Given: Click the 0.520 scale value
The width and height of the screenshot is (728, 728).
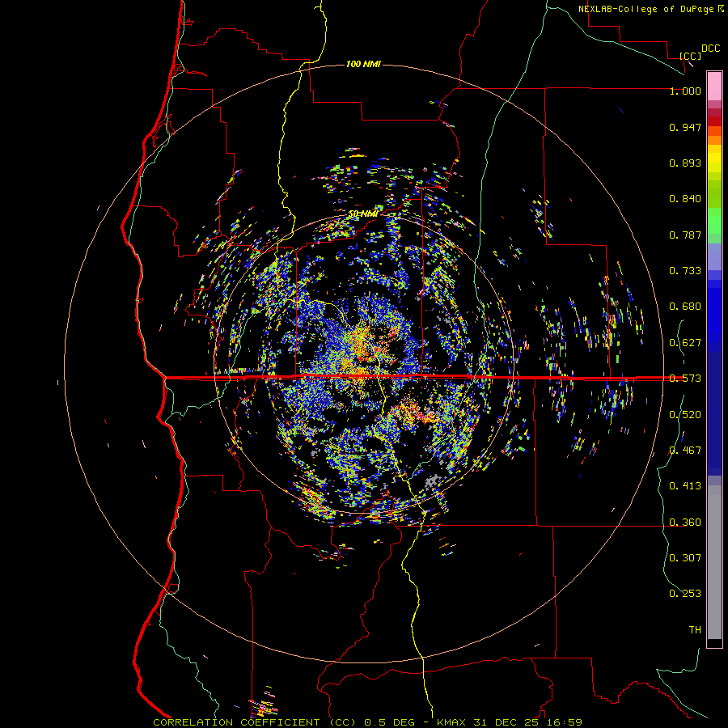Looking at the screenshot, I should tap(685, 415).
